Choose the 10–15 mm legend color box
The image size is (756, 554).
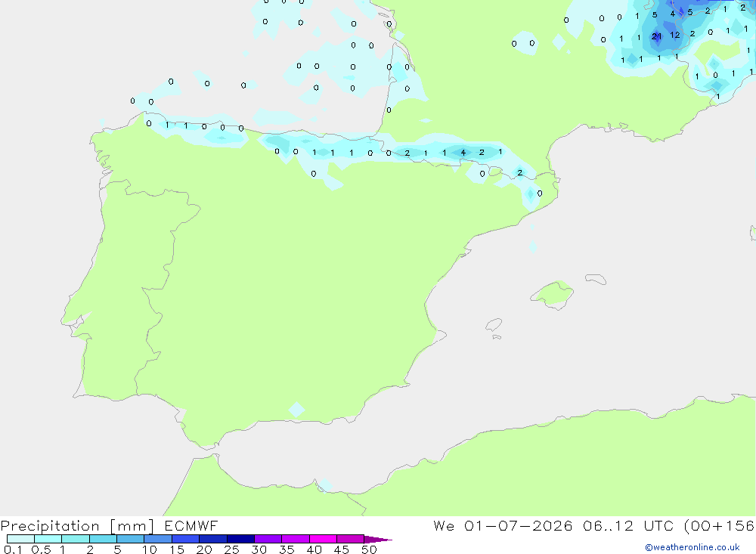pyautogui.click(x=158, y=539)
